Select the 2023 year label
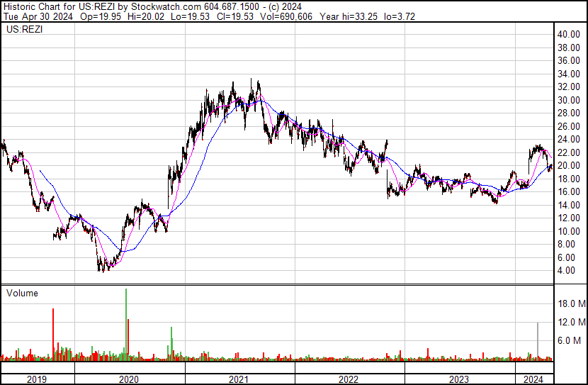Image resolution: width=588 pixels, height=385 pixels. pos(458,379)
